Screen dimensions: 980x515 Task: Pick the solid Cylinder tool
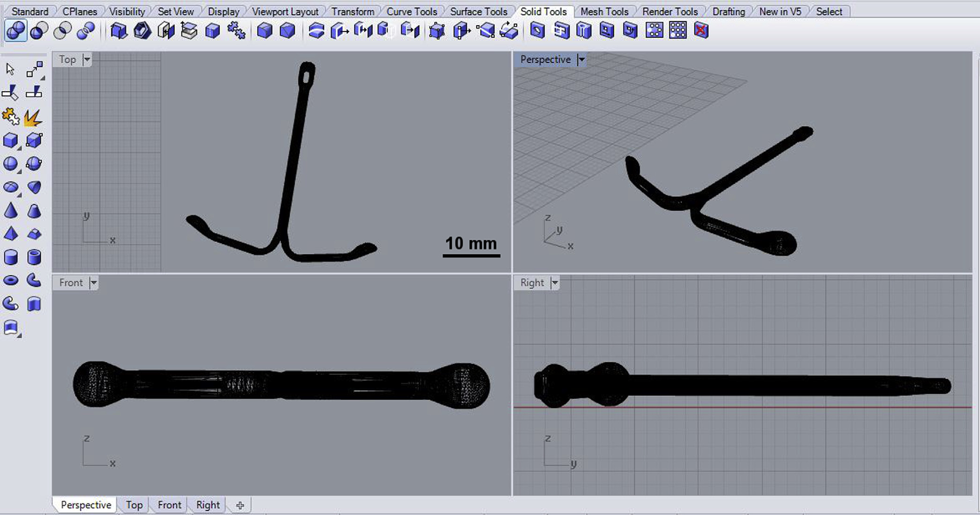tap(10, 257)
